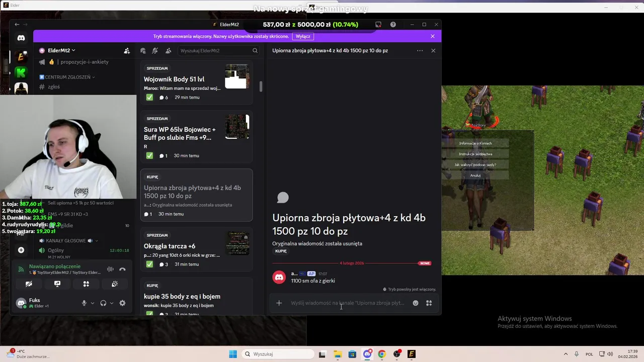The width and height of the screenshot is (644, 362).
Task: Show the member list icon
Action: coord(168,51)
